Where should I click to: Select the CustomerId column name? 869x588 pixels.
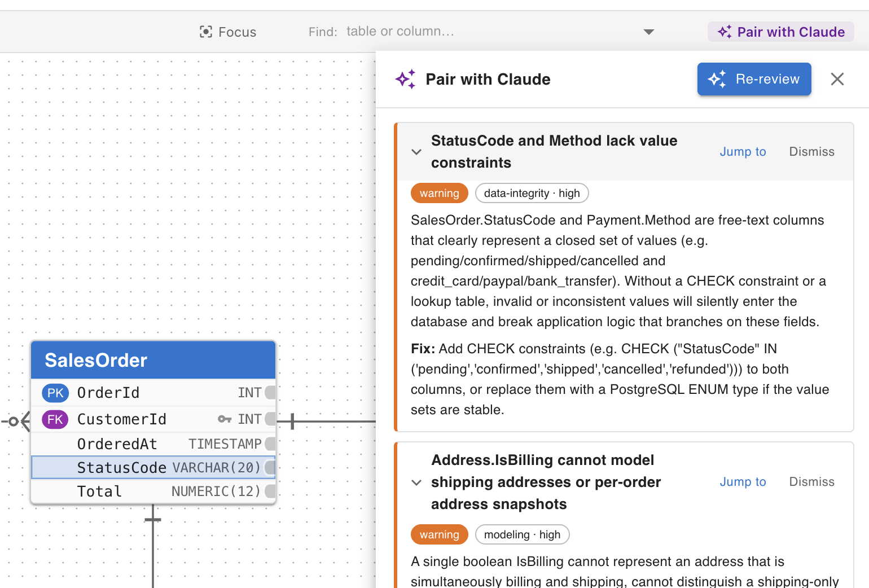pos(122,419)
